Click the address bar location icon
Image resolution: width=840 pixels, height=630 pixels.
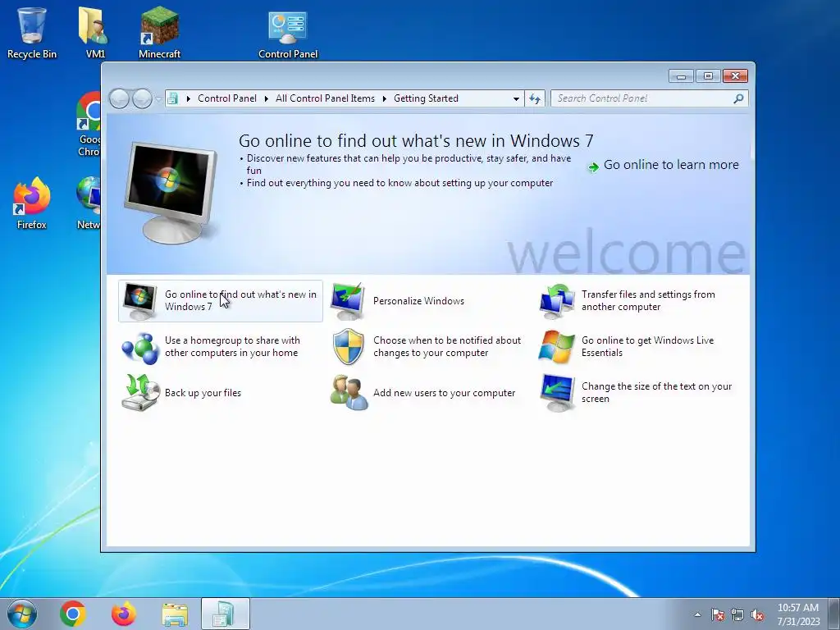tap(172, 98)
